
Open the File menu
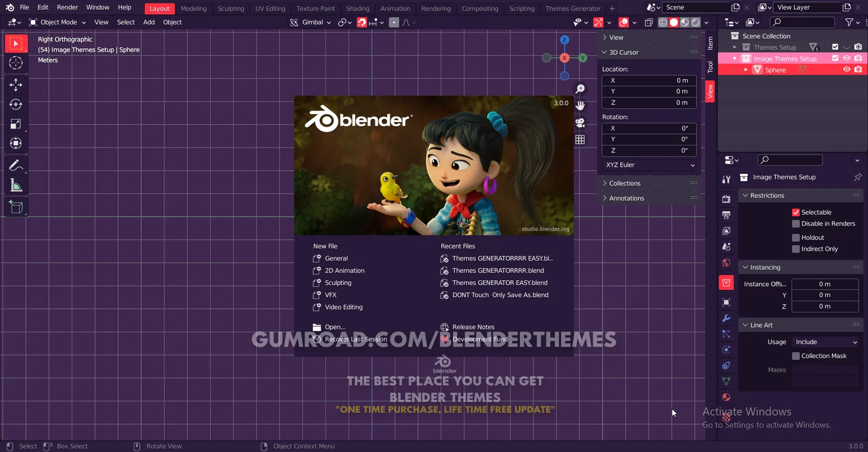(x=24, y=8)
